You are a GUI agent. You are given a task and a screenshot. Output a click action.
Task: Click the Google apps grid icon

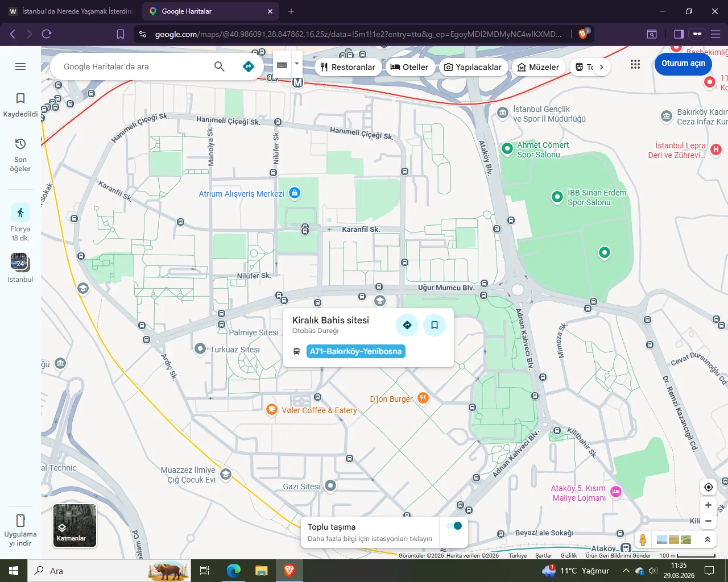(x=635, y=64)
